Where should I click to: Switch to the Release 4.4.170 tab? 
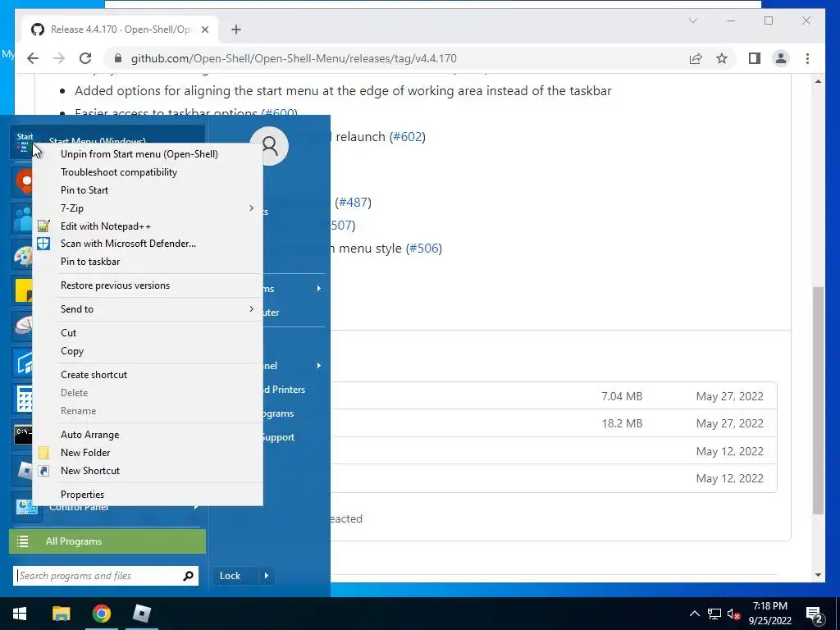(120, 30)
